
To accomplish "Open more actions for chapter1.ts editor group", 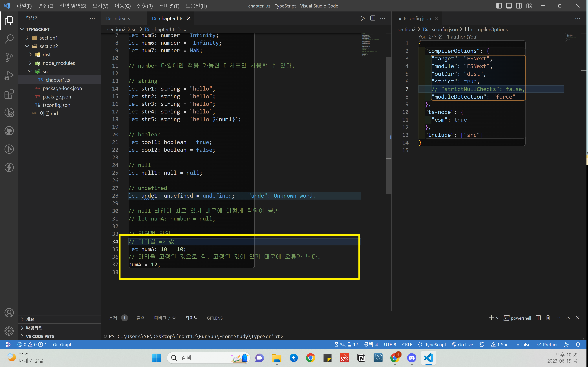I will (383, 18).
